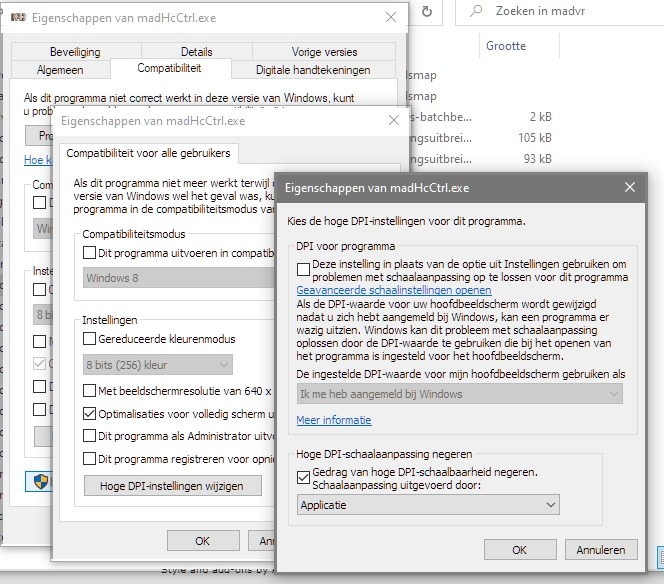
Task: Click 'Hoge DPI-instellingen wijzigen' button
Action: coord(173,486)
